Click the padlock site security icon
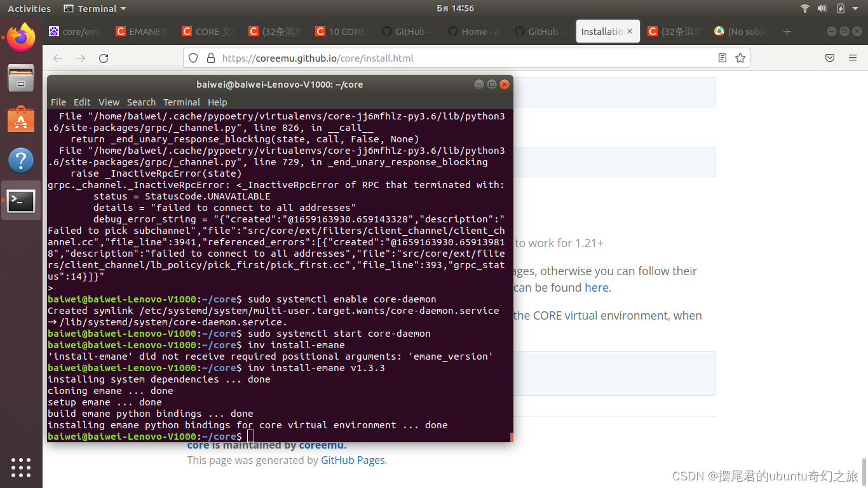 click(211, 58)
